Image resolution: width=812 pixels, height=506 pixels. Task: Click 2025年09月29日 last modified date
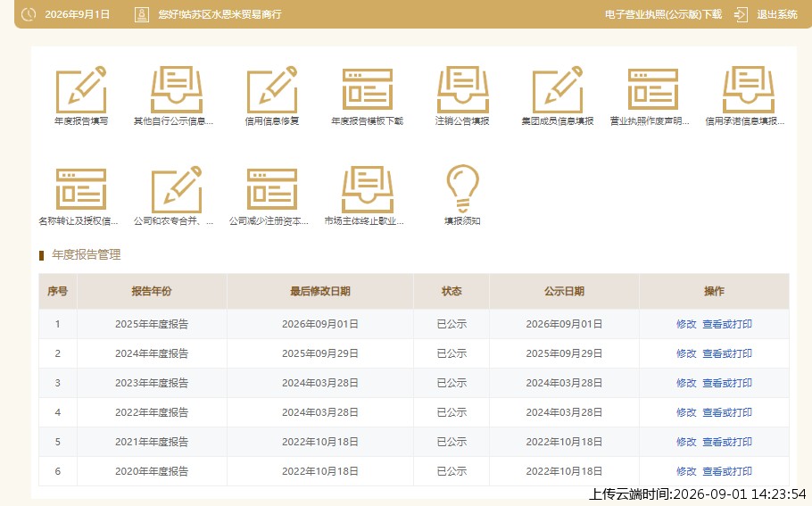click(x=320, y=353)
